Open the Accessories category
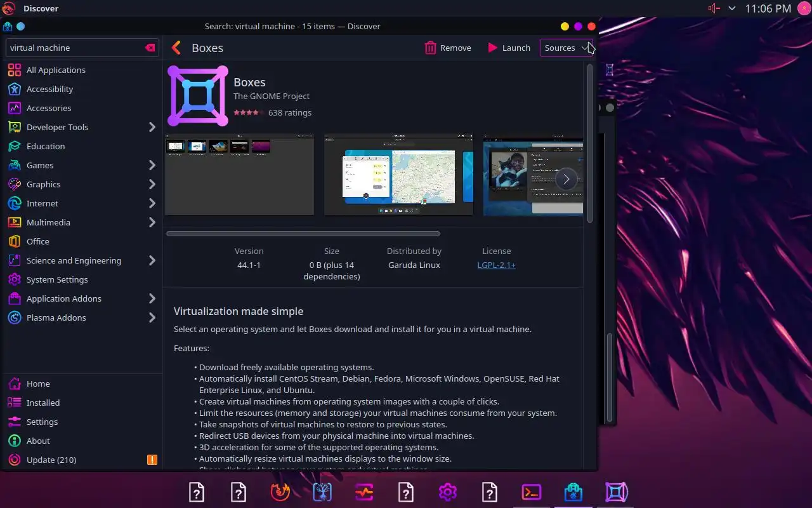This screenshot has width=812, height=508. point(81,108)
